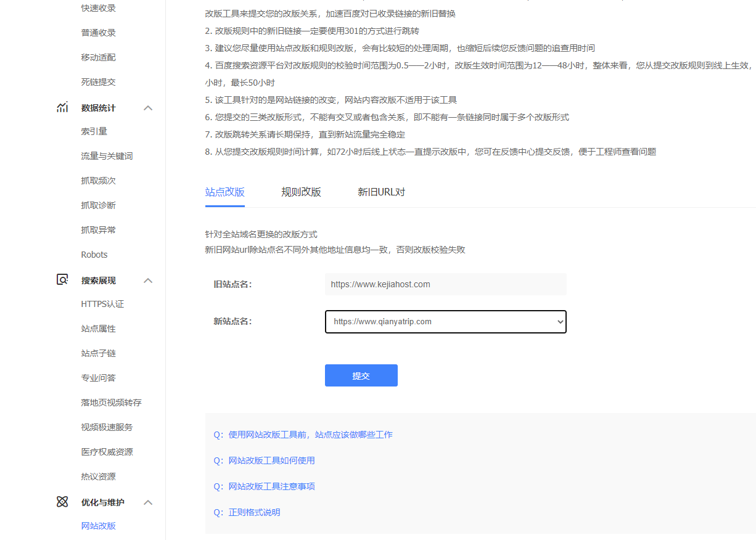This screenshot has width=756, height=540.
Task: Collapse the 数据统计 section chevron
Action: click(x=148, y=108)
